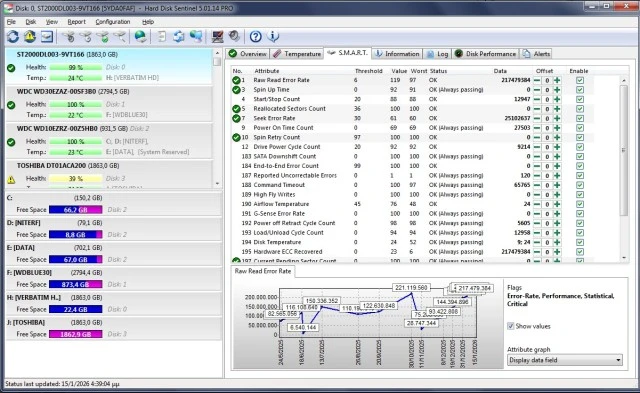Viewport: 640px width, 393px height.
Task: Toggle Enable checkbox for Raw Read Error Rate
Action: click(x=580, y=80)
